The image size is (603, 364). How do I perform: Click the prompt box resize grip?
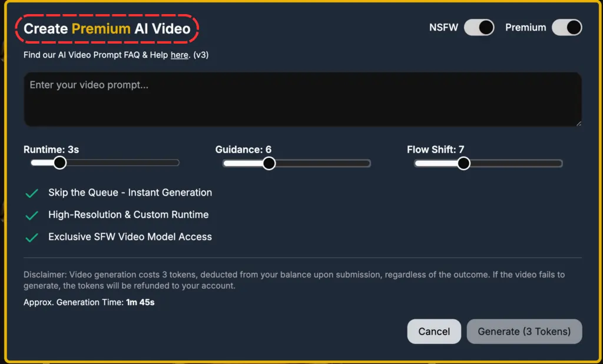pyautogui.click(x=579, y=123)
